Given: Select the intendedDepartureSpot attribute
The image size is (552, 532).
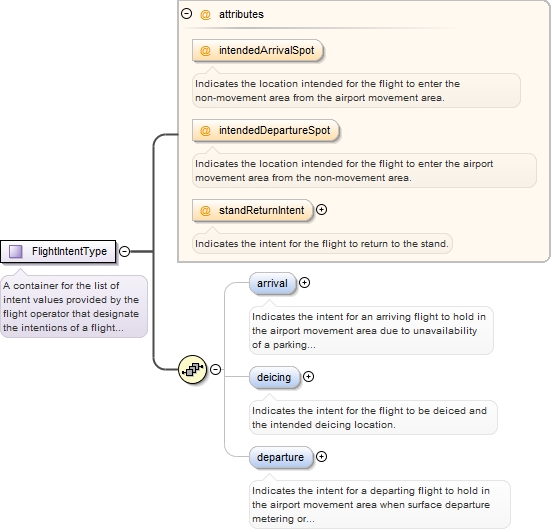Looking at the screenshot, I should point(266,130).
